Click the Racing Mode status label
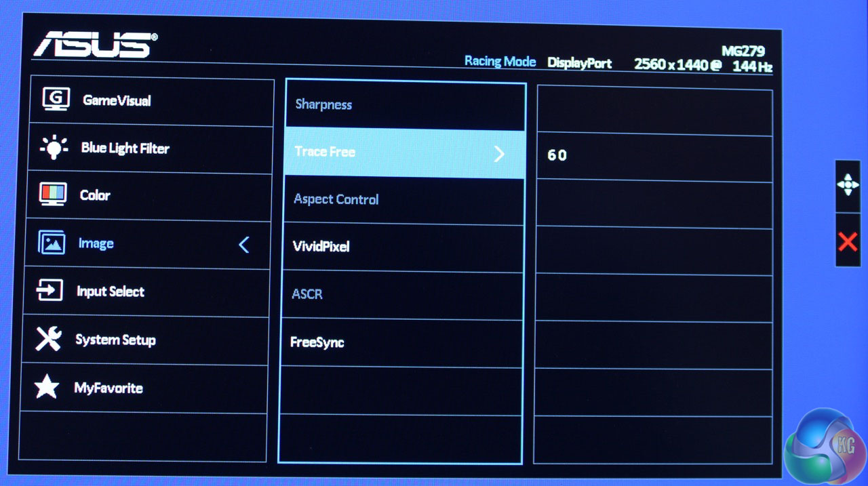 click(500, 62)
